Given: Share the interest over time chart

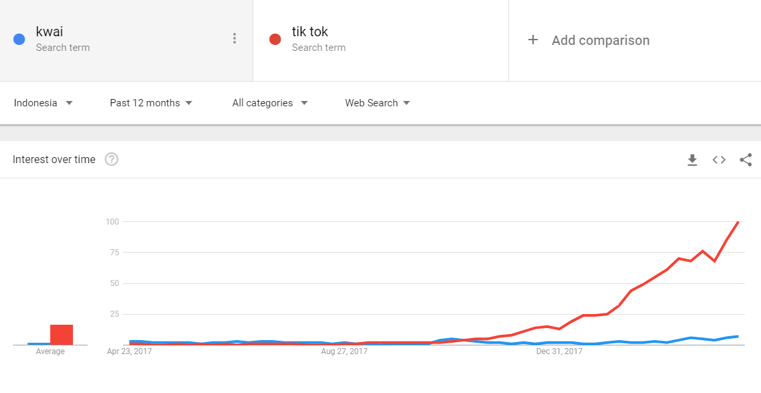Looking at the screenshot, I should pyautogui.click(x=745, y=160).
